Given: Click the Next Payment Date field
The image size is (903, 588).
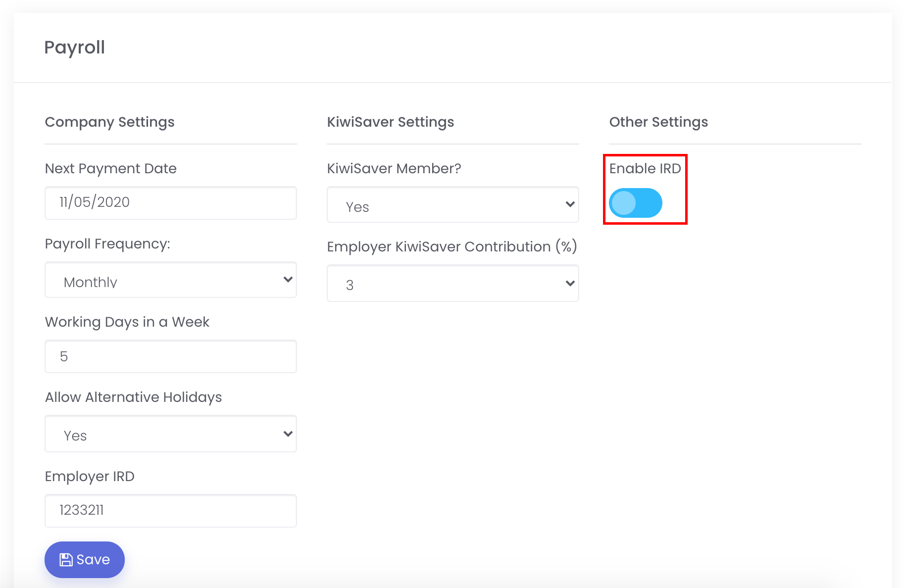Looking at the screenshot, I should (x=171, y=203).
